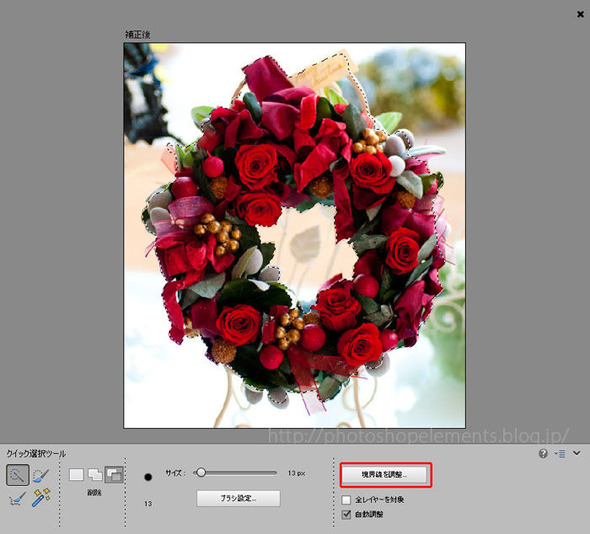The height and width of the screenshot is (534, 590).
Task: Pick the Magic Wand tool with sparkles
Action: 41,497
